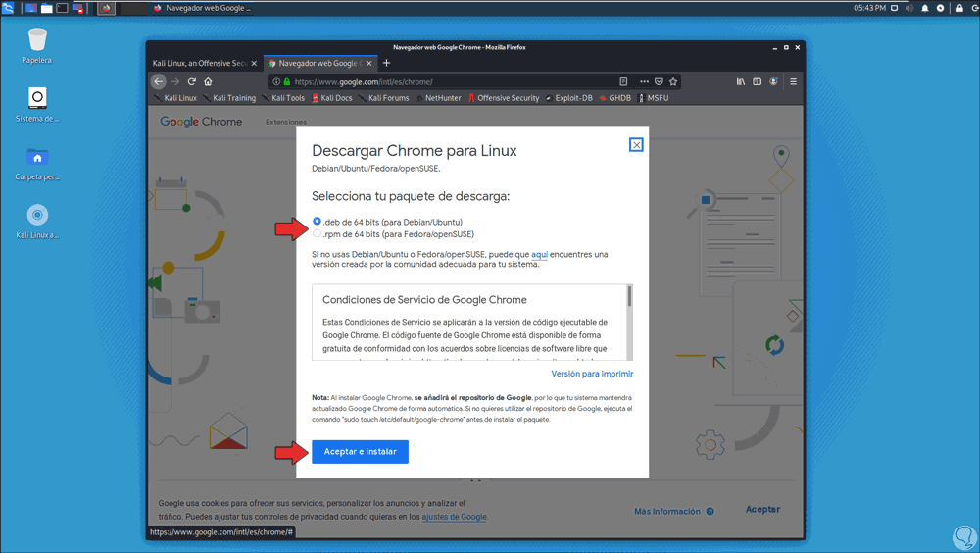Close the Navegador web Google Chrome tab

pos(369,63)
